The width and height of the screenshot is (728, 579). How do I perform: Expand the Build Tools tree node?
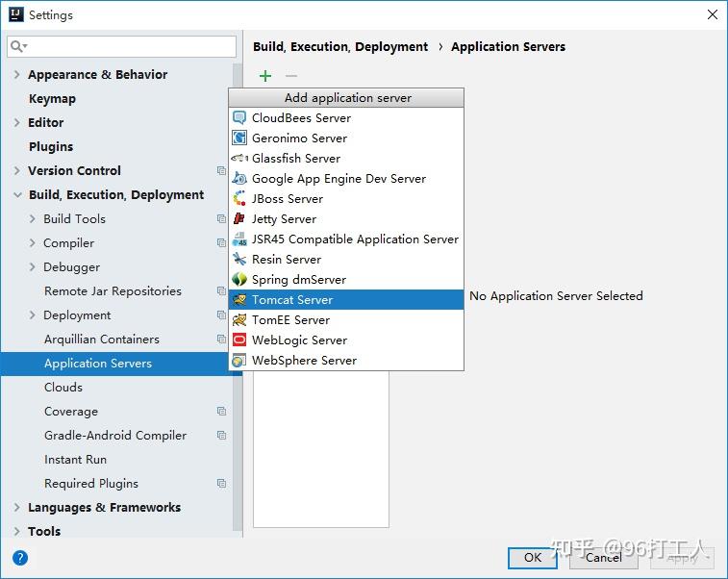pos(33,219)
